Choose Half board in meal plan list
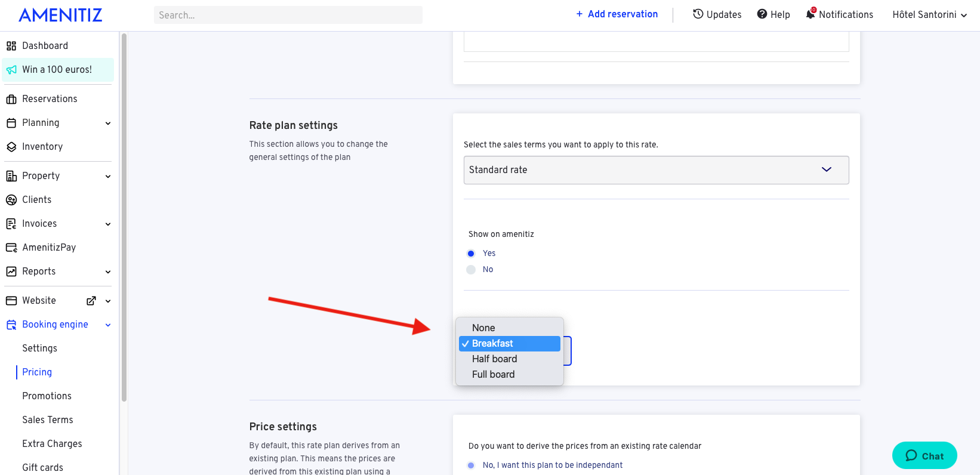This screenshot has width=980, height=475. click(510, 359)
